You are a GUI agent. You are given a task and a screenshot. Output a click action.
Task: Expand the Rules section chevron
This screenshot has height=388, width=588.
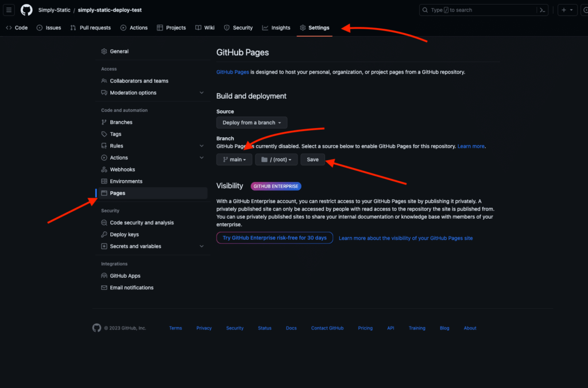tap(202, 146)
